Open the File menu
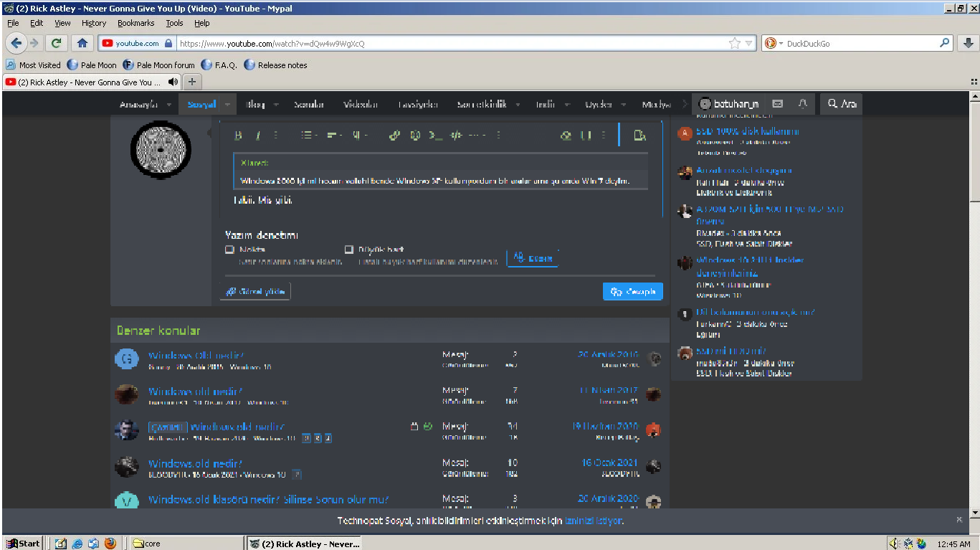The width and height of the screenshot is (980, 550). (13, 23)
